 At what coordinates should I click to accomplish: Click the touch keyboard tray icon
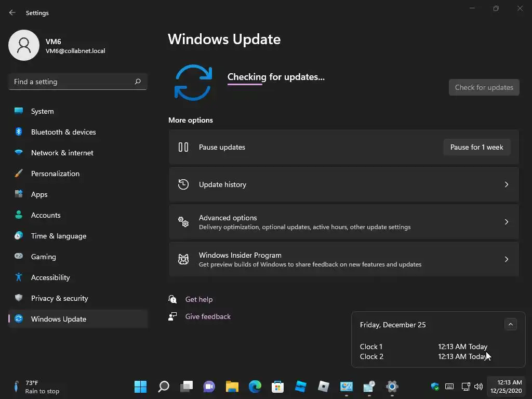point(449,387)
